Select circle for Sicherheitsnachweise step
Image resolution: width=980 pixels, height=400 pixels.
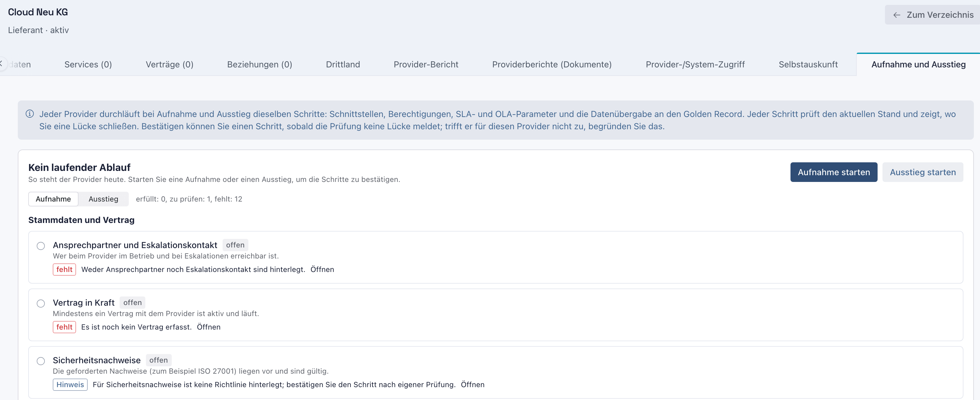click(x=41, y=361)
